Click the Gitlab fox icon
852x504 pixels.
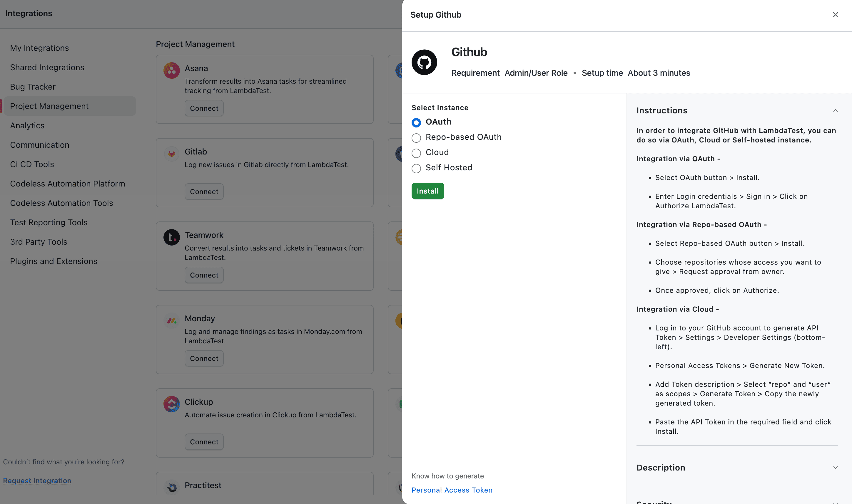point(172,154)
